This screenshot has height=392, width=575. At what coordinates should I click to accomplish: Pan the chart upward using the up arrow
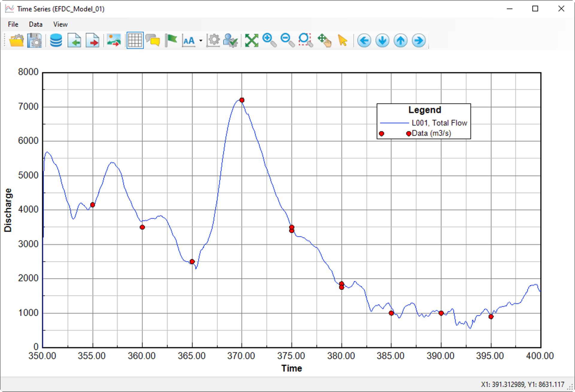(400, 40)
